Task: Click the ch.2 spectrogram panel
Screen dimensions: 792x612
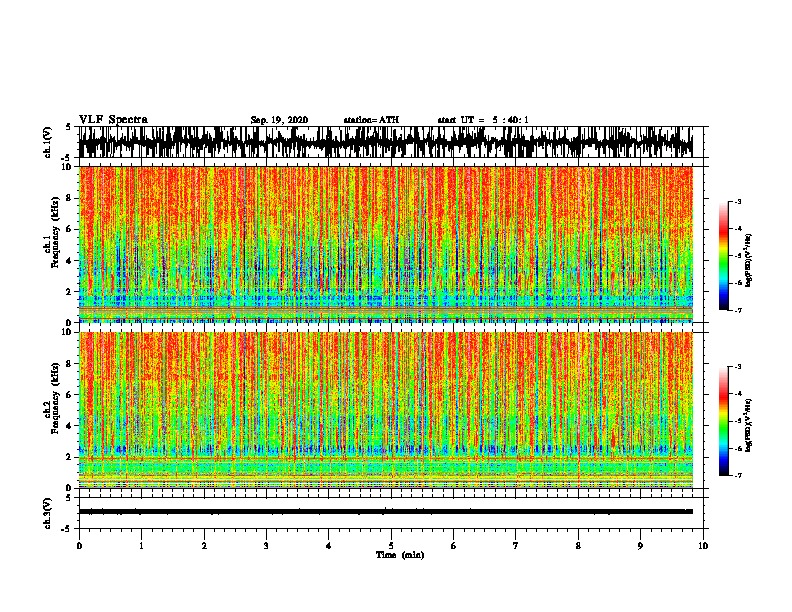Action: coord(386,410)
